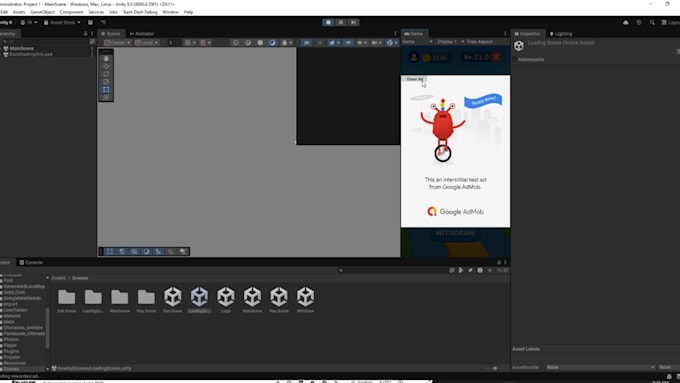The width and height of the screenshot is (680, 383).
Task: Select the Resources folder in Project tree
Action: coord(14,363)
